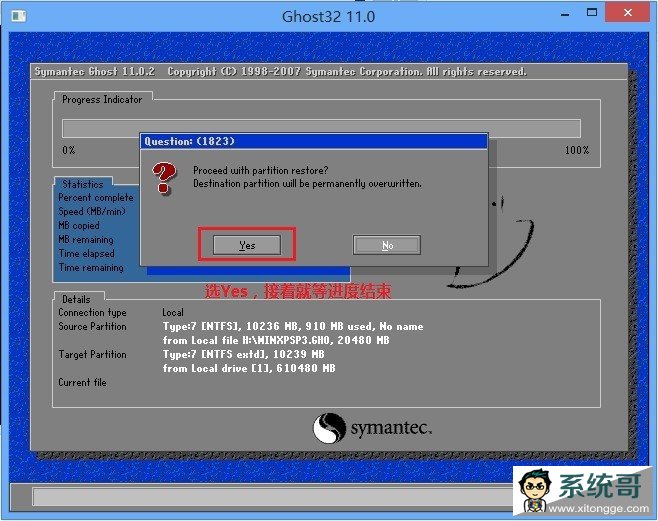Click the Progress Indicator bar

(x=321, y=128)
